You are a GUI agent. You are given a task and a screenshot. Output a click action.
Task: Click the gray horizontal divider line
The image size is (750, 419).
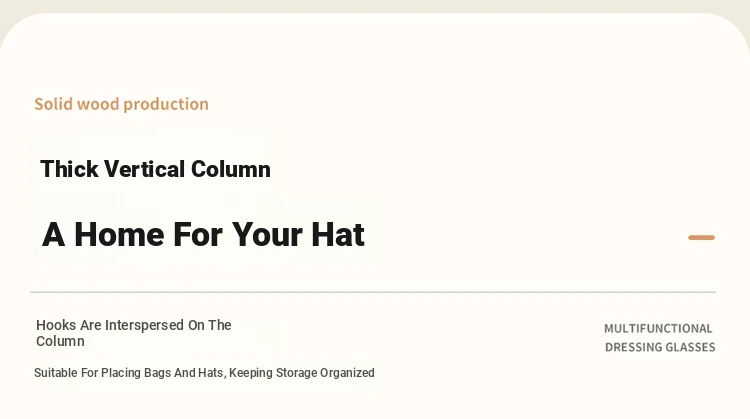click(373, 292)
